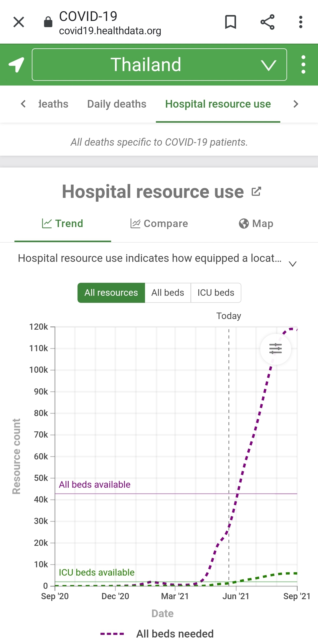This screenshot has height=644, width=318.
Task: Bookmark this COVID-19 page
Action: click(x=230, y=22)
